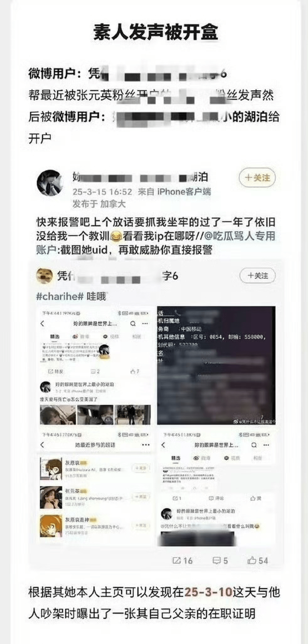This screenshot has width=308, height=644.
Task: Follow the quoted user ending in 字6
Action: point(257,275)
